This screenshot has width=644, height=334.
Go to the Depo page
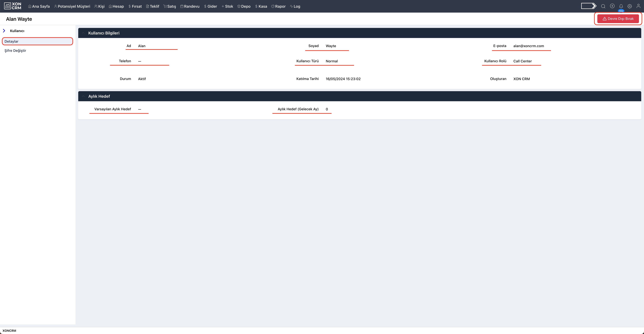pos(244,6)
